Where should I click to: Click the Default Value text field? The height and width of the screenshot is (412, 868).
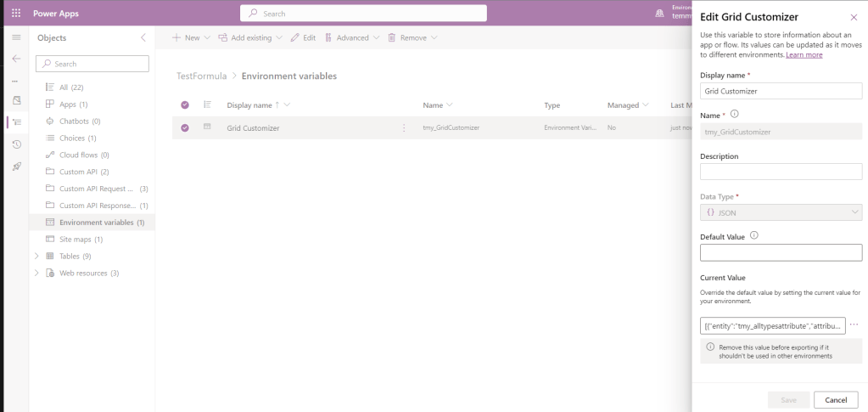(781, 252)
